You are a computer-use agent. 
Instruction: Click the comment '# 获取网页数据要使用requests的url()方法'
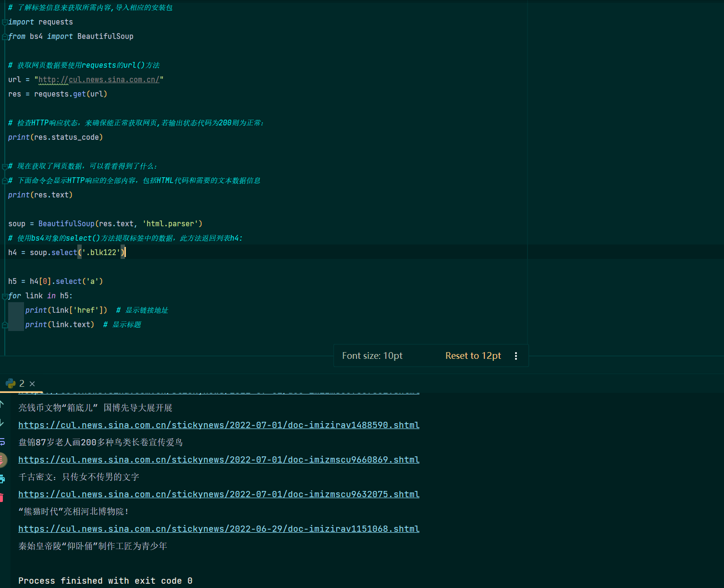84,65
